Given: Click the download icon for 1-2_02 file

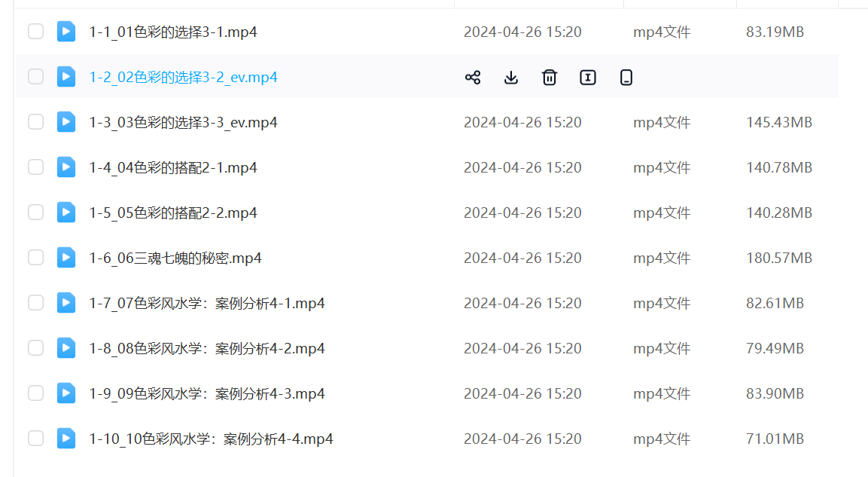Looking at the screenshot, I should 511,77.
